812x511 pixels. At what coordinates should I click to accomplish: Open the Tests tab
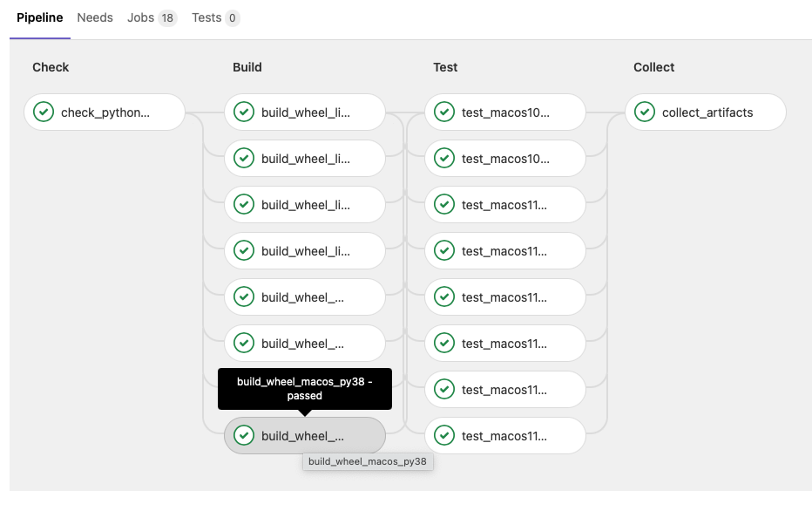pos(215,17)
